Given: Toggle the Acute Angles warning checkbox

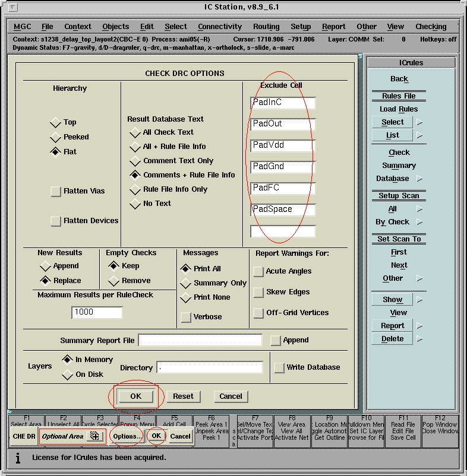Looking at the screenshot, I should click(x=258, y=271).
